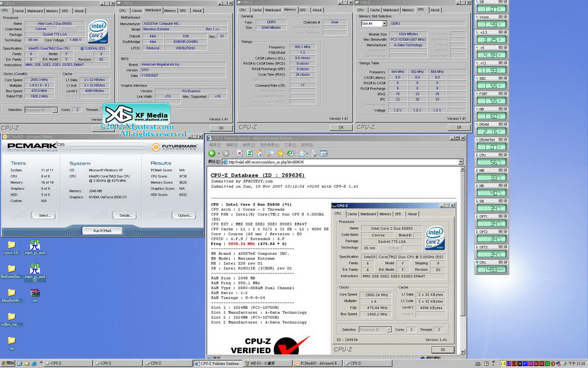Open the File (檔案) menu in Internet Explorer
Screen dimensions: 588x368
pos(215,145)
